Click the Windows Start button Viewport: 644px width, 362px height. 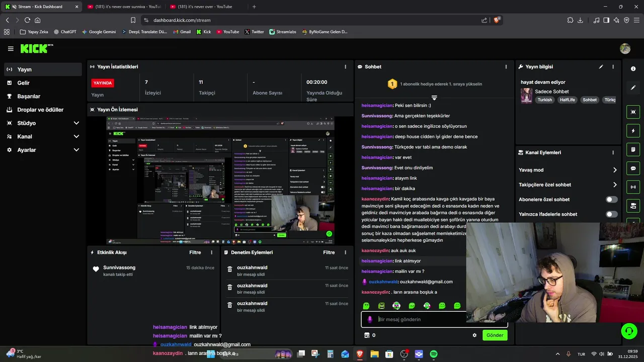click(x=212, y=354)
